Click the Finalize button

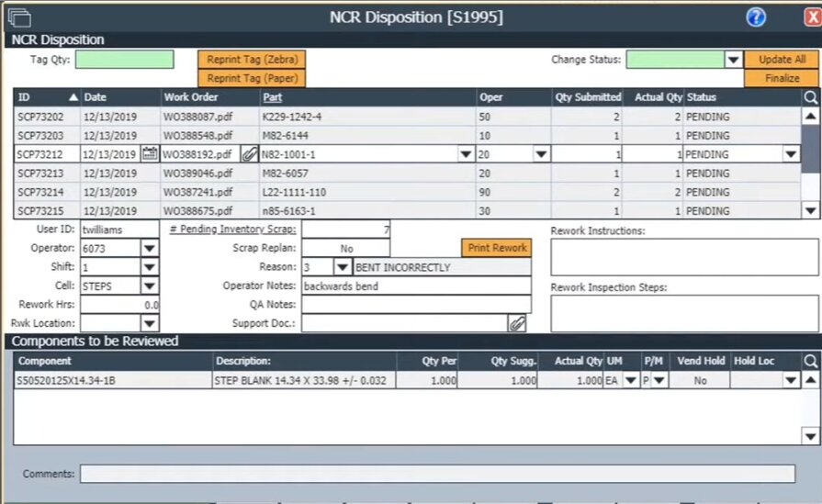782,79
